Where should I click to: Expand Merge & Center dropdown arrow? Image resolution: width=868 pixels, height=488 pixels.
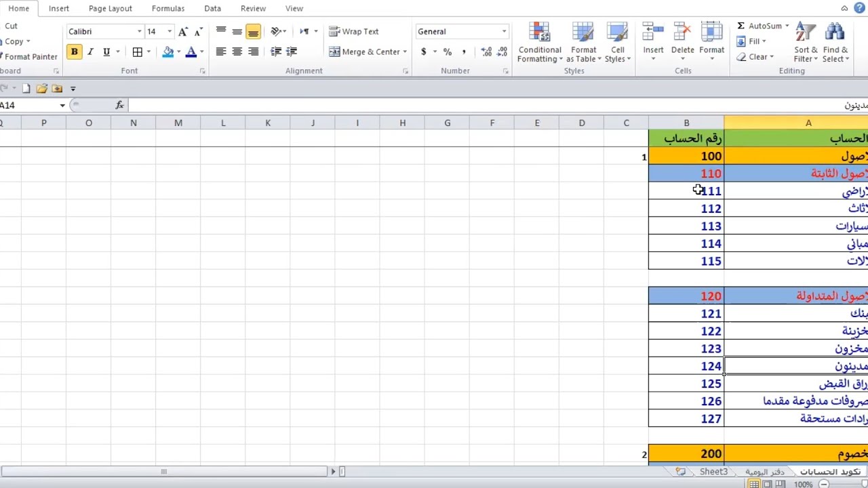(405, 52)
